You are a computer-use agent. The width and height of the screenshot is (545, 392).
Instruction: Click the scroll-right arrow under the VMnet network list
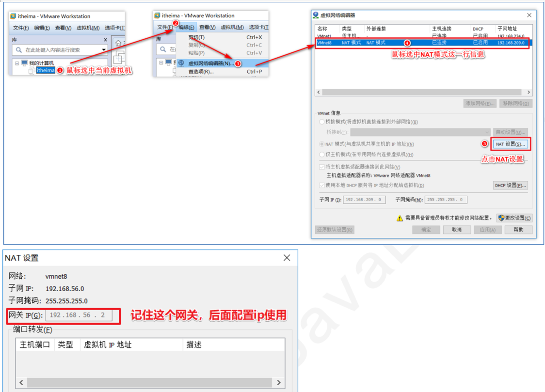(x=529, y=92)
